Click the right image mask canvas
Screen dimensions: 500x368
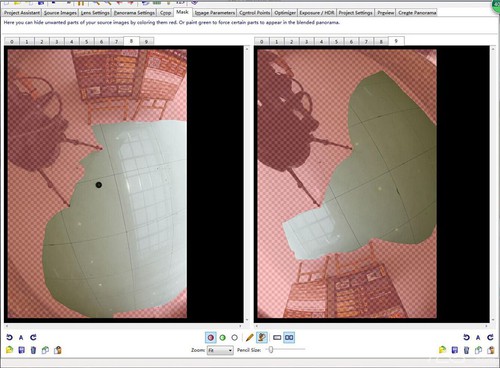click(x=347, y=184)
